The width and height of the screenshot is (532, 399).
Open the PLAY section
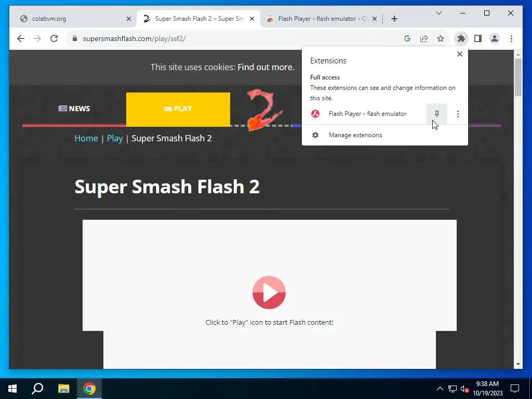178,109
